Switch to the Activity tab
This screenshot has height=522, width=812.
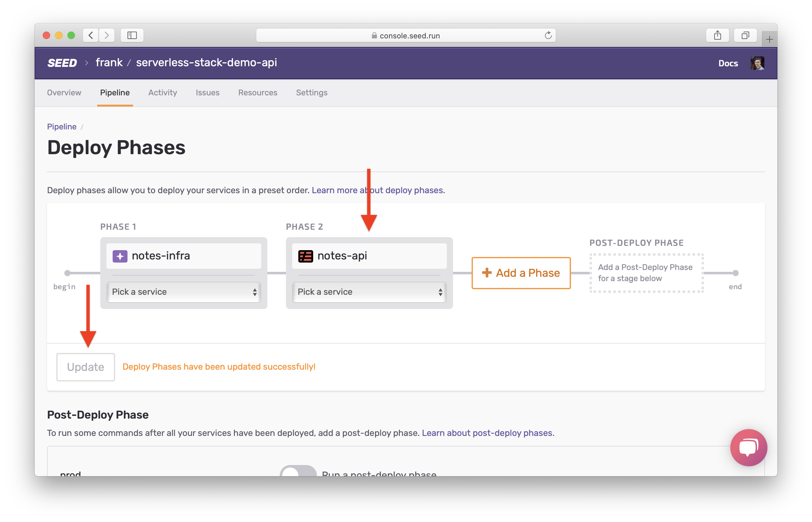coord(162,93)
